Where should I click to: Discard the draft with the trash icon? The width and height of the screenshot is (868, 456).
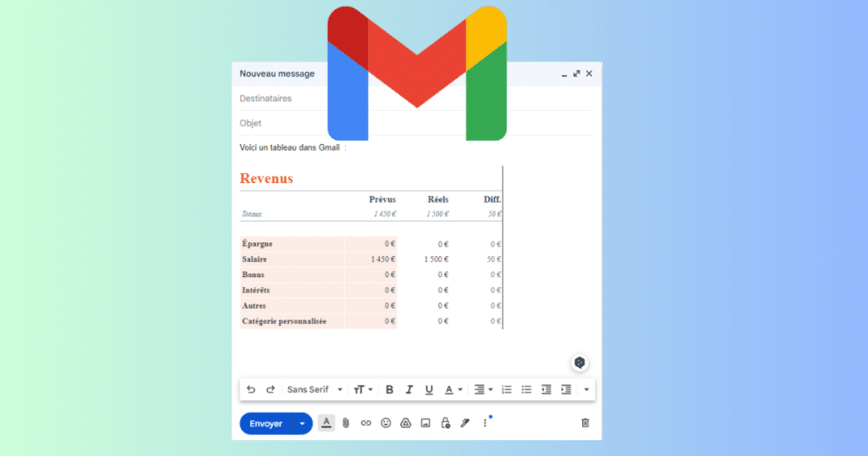[x=585, y=423]
